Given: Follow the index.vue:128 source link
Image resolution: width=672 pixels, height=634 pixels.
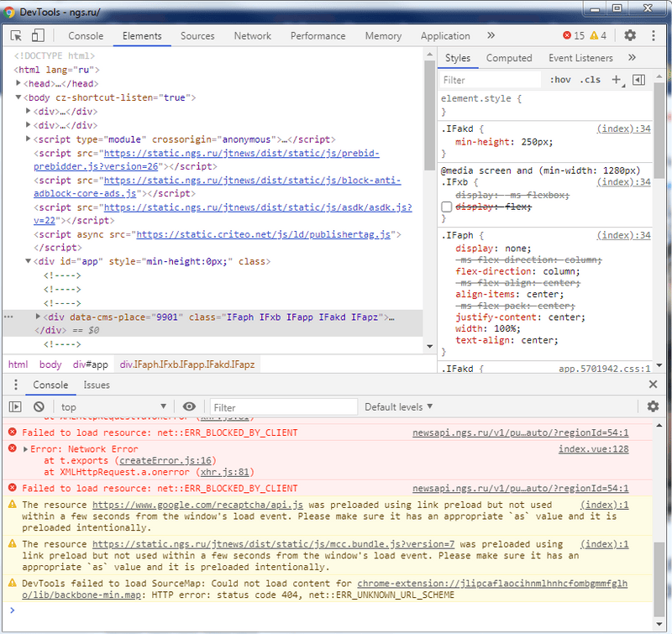Looking at the screenshot, I should point(593,449).
